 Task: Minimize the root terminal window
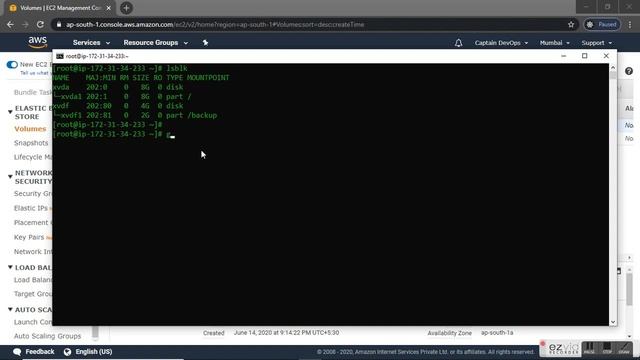pyautogui.click(x=563, y=56)
